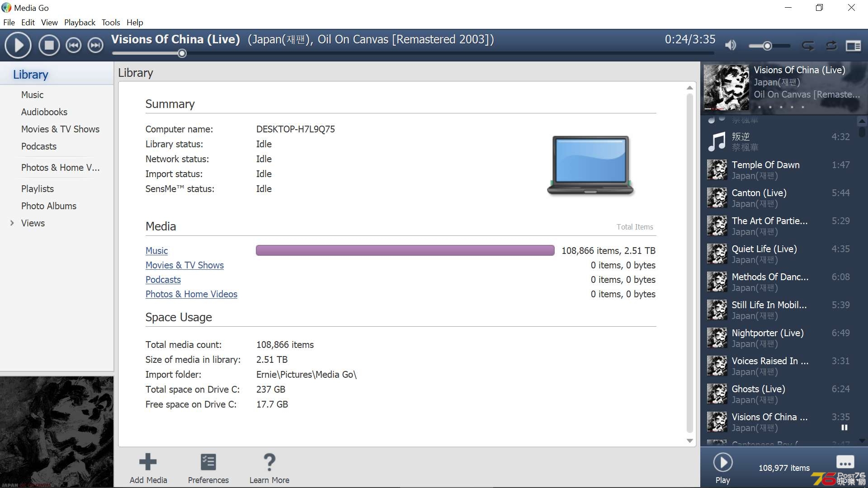
Task: Open Audiobooks in the sidebar
Action: (x=44, y=112)
